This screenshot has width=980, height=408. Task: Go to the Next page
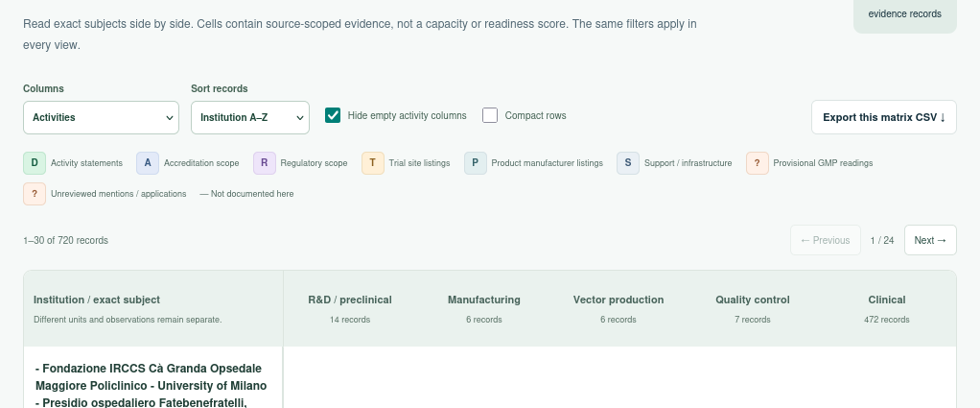pos(930,240)
